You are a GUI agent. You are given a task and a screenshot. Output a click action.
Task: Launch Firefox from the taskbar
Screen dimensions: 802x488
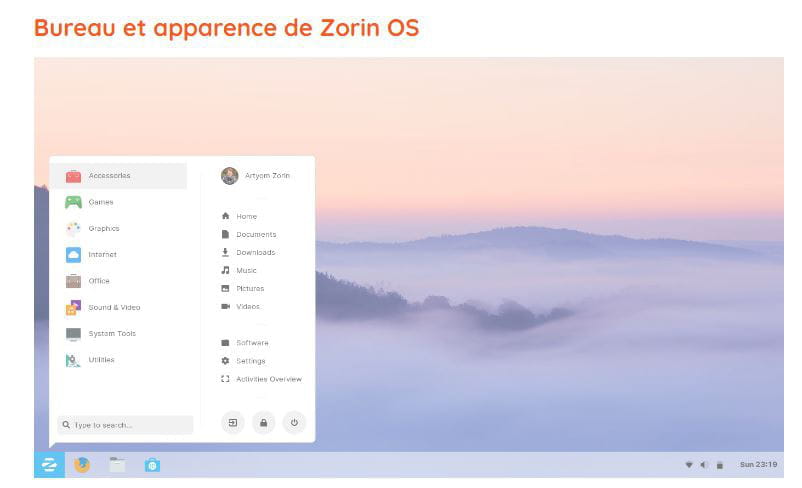pyautogui.click(x=82, y=464)
